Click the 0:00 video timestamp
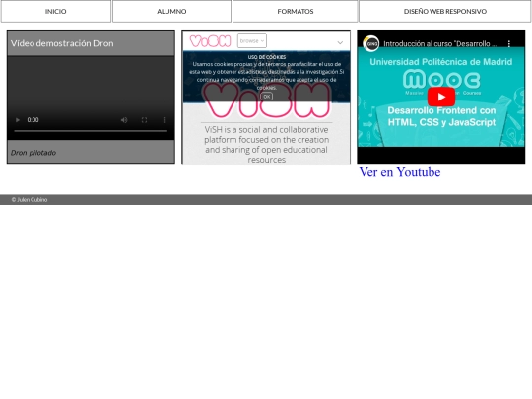 click(33, 120)
